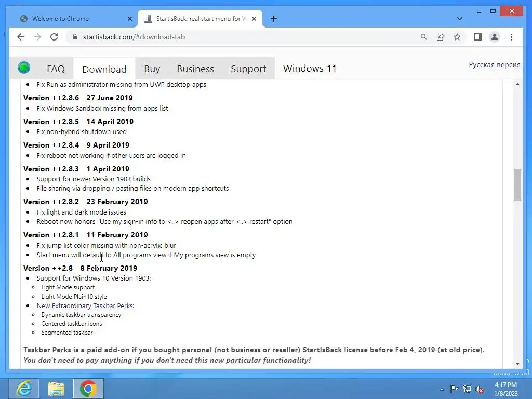Image resolution: width=532 pixels, height=399 pixels.
Task: Launch Internet Explorer from the taskbar
Action: click(24, 389)
